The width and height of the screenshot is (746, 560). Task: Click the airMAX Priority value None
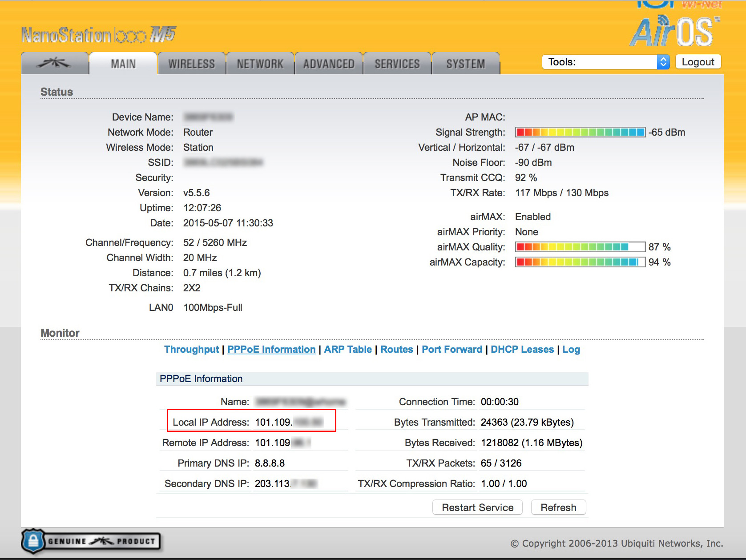point(527,232)
